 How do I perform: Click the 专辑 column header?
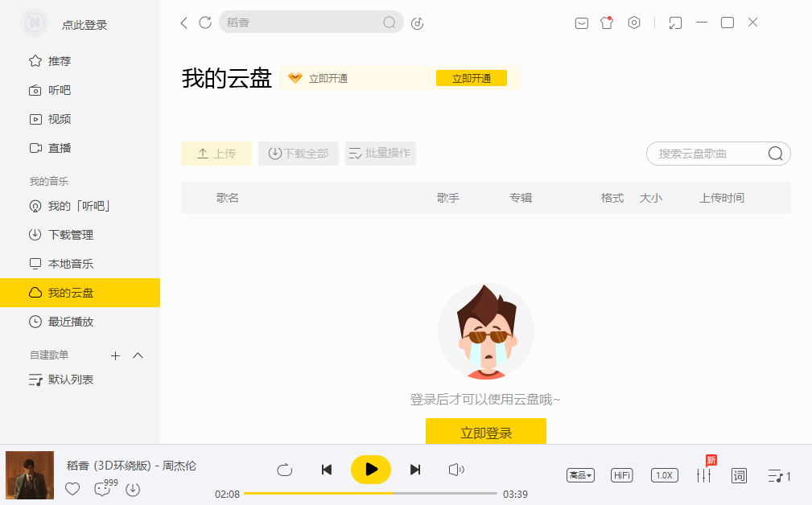[x=521, y=198]
